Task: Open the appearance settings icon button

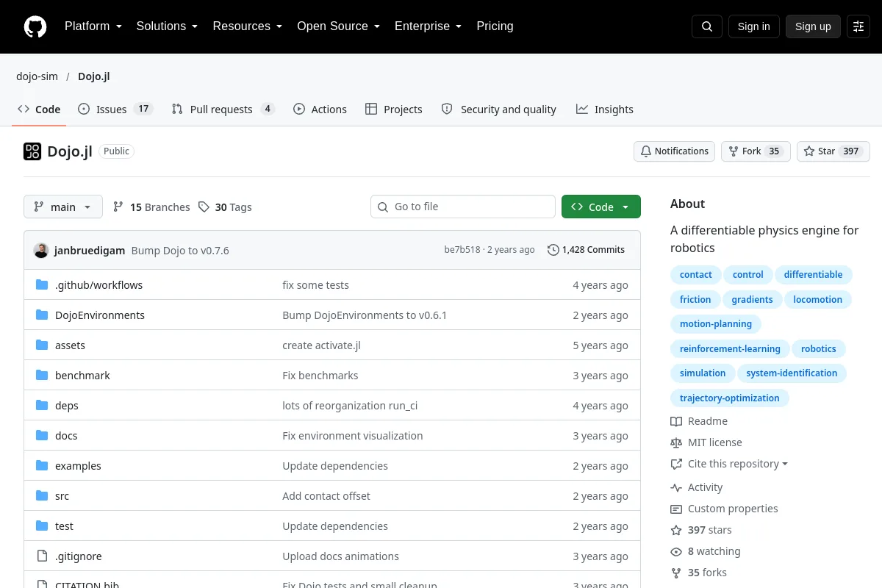Action: (858, 26)
